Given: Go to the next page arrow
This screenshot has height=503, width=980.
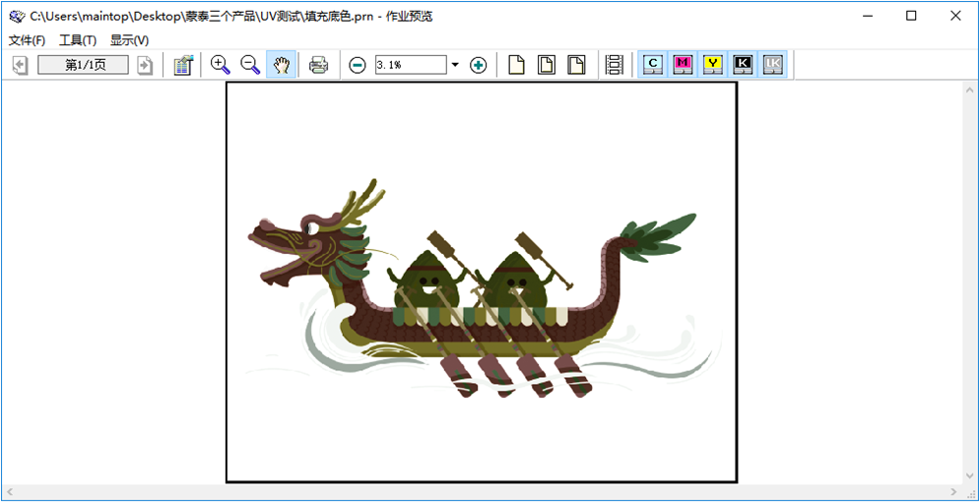Looking at the screenshot, I should [x=145, y=65].
